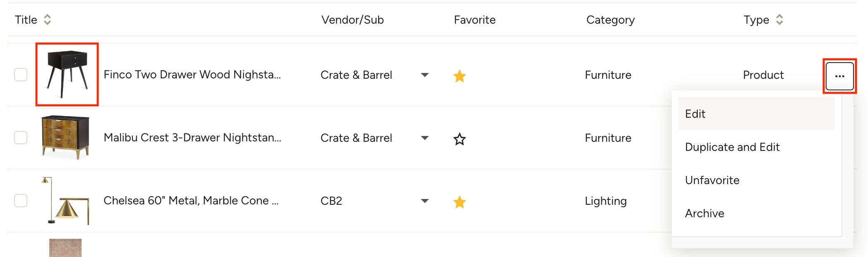
Task: Unfavorite the Finco nightstand star icon
Action: pyautogui.click(x=459, y=76)
